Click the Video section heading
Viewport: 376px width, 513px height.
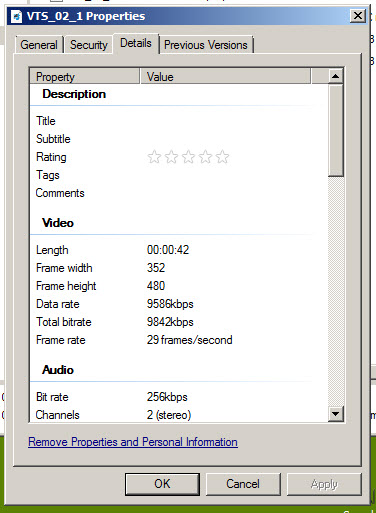[58, 223]
